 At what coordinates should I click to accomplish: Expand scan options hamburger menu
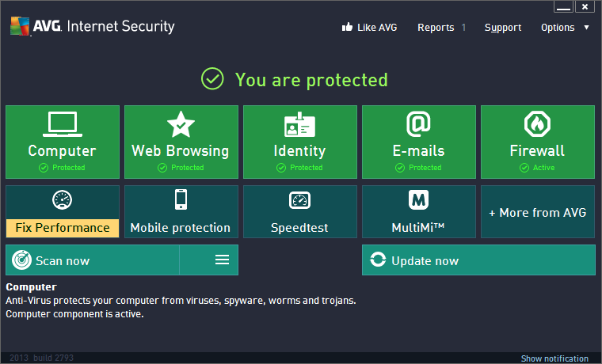click(222, 260)
